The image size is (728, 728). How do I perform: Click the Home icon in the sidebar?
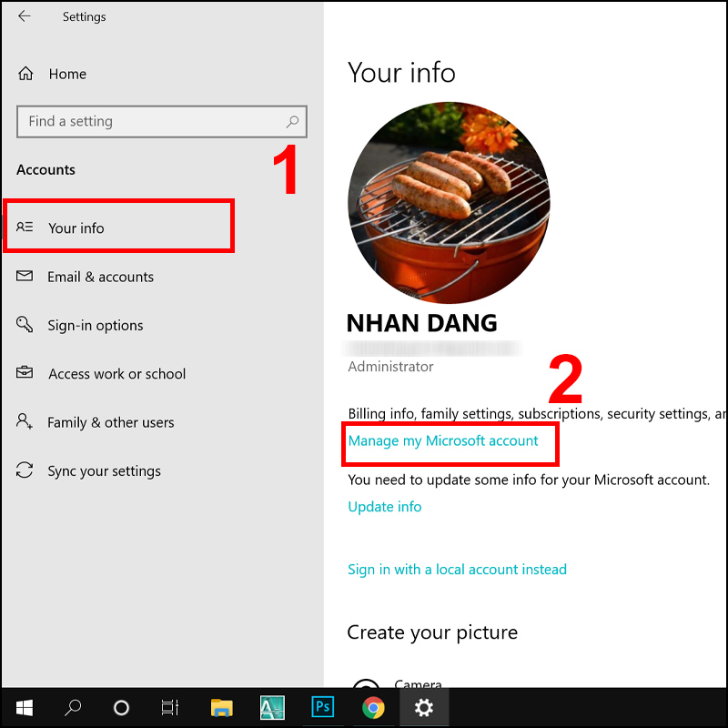25,74
